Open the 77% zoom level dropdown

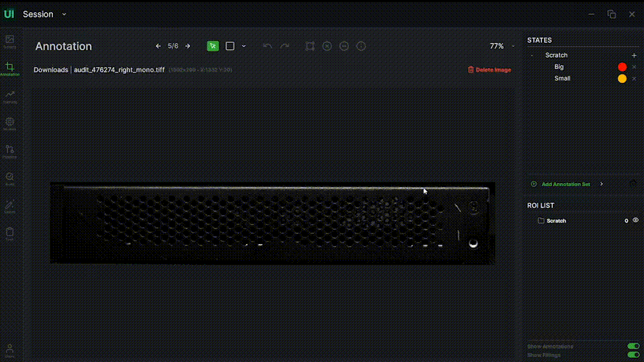[x=502, y=46]
